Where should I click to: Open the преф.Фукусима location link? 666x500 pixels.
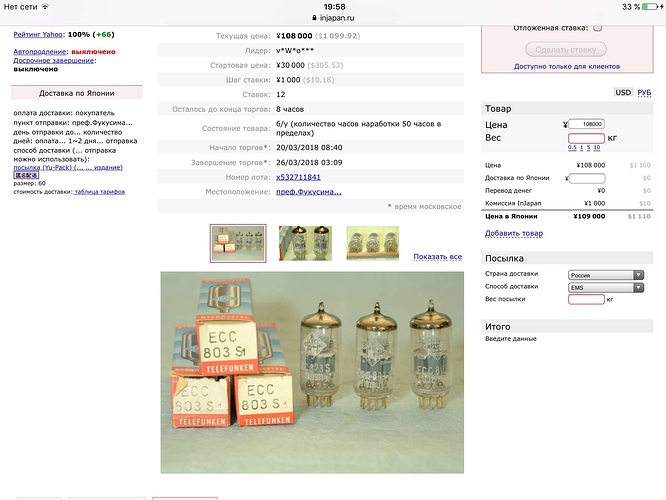pos(308,192)
